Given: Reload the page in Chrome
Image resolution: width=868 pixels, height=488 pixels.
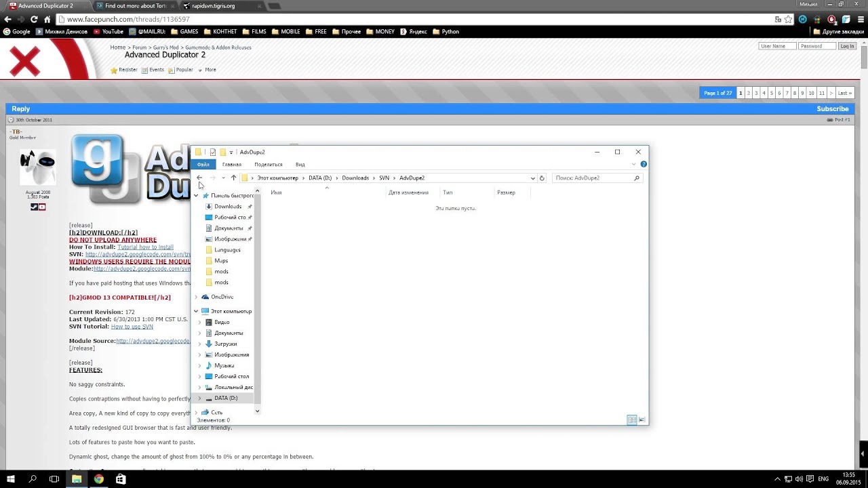Looking at the screenshot, I should coord(34,20).
